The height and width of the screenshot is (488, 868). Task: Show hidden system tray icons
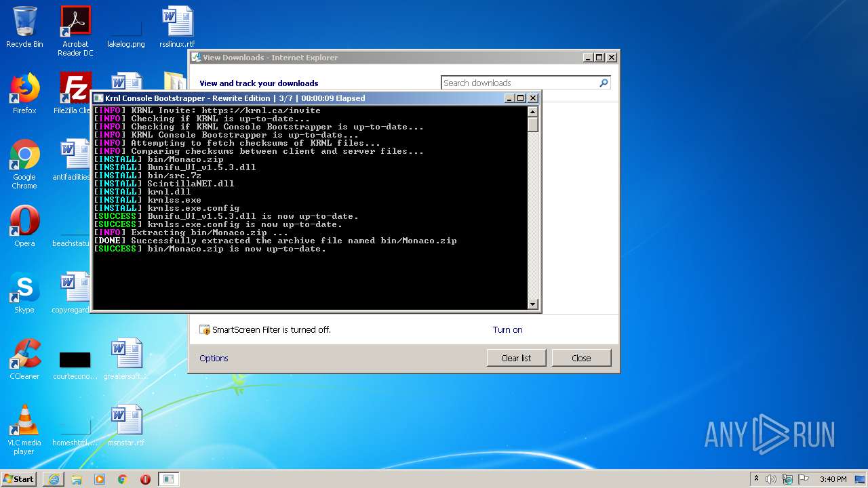[x=756, y=479]
